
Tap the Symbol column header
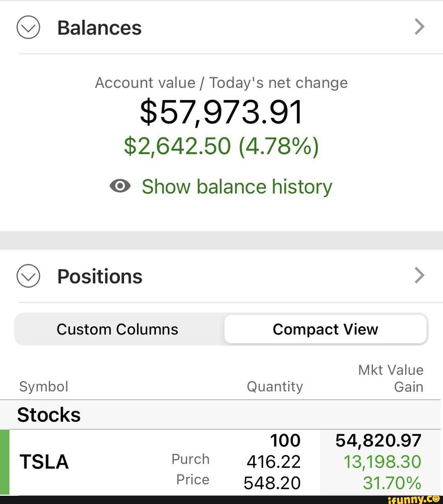(43, 386)
